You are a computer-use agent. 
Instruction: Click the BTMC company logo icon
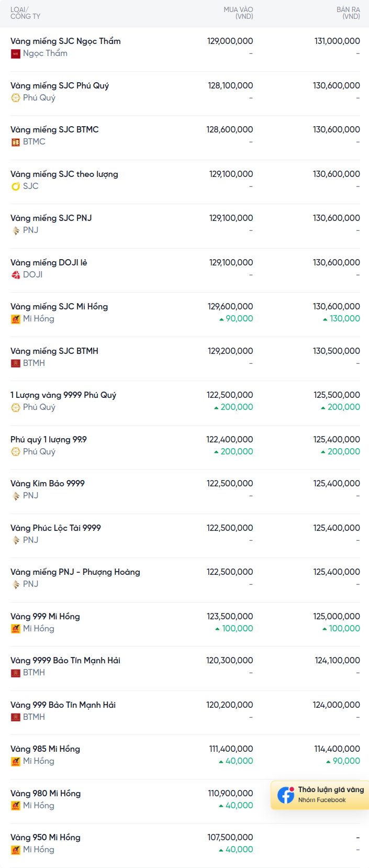tap(16, 142)
